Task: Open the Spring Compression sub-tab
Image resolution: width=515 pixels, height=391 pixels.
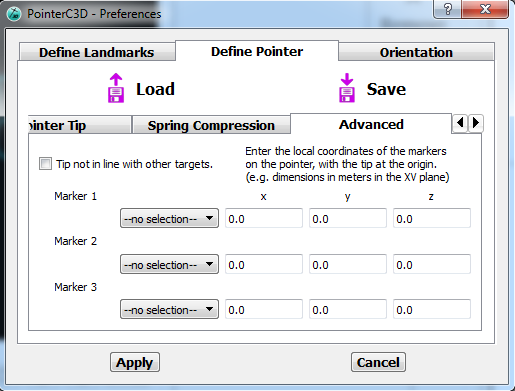Action: 211,125
